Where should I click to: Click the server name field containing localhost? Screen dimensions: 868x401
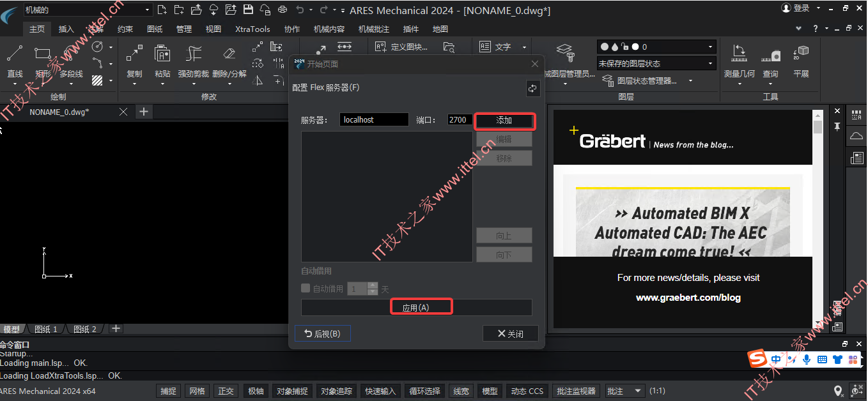coord(374,119)
